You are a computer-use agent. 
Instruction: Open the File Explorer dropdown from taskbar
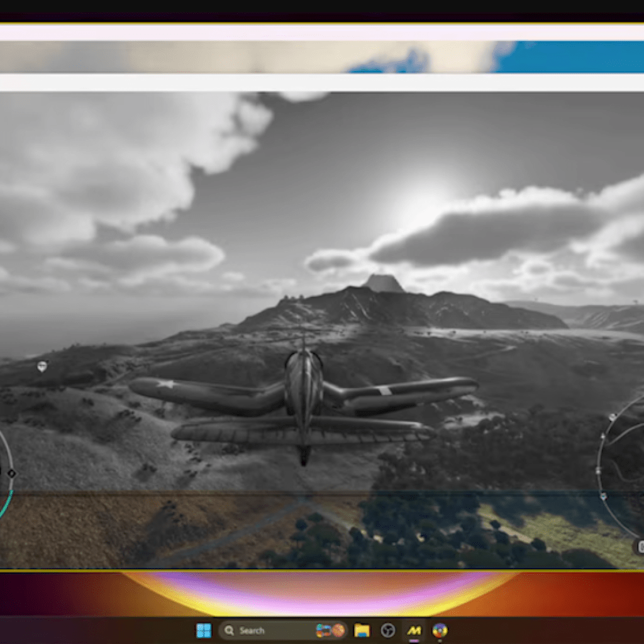coord(360,630)
